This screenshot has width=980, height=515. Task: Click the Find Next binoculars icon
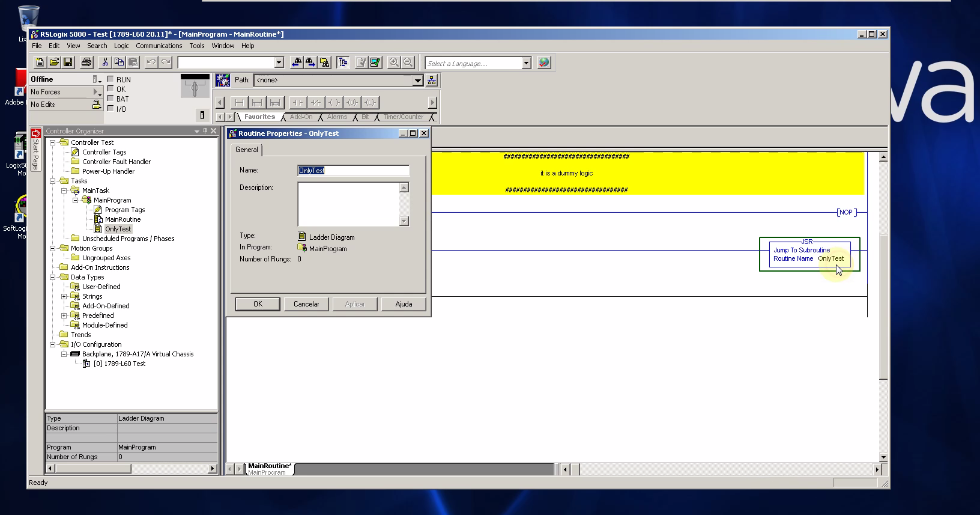(x=310, y=62)
